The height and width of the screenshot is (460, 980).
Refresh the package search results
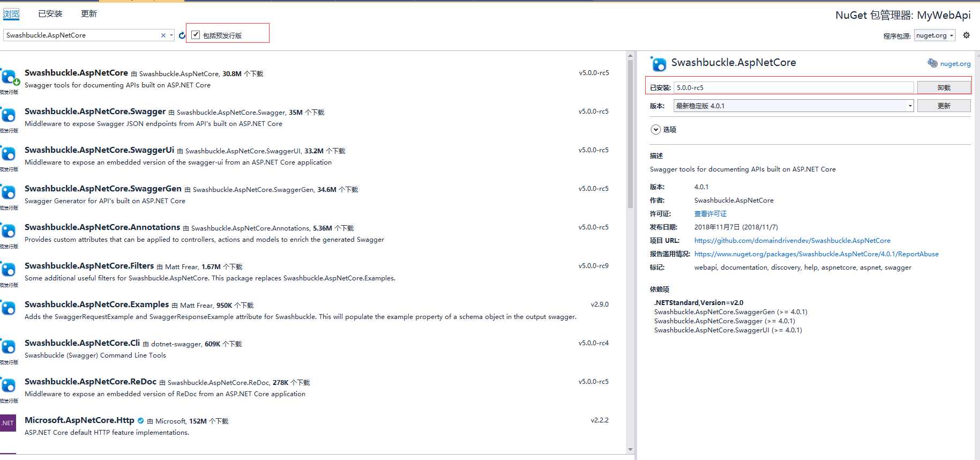182,35
